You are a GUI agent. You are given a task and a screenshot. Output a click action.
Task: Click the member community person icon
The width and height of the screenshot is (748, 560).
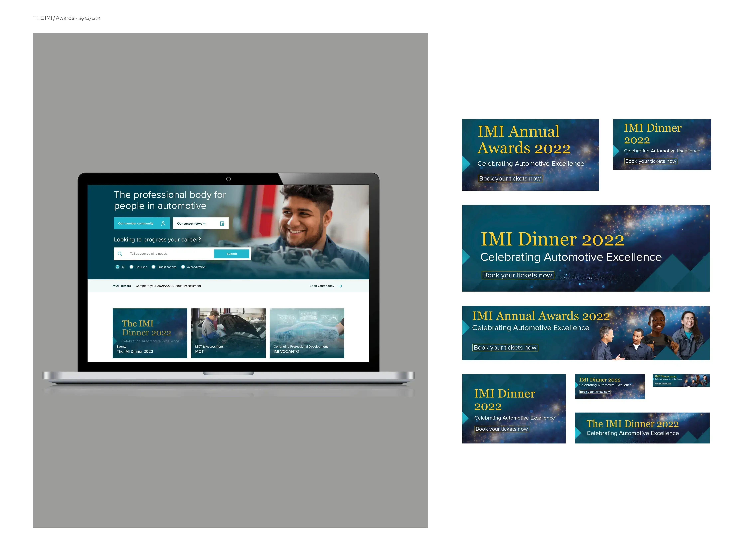[x=163, y=223]
